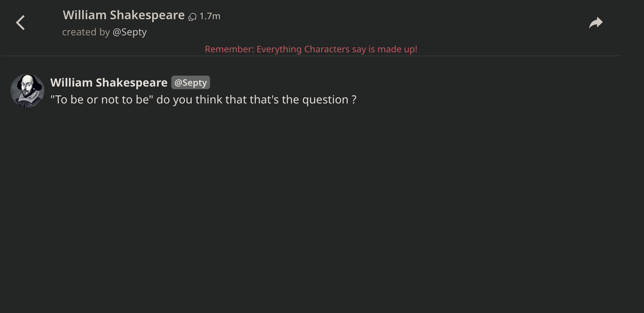The width and height of the screenshot is (644, 313).
Task: Go back using the left chevron arrow
Action: point(21,23)
